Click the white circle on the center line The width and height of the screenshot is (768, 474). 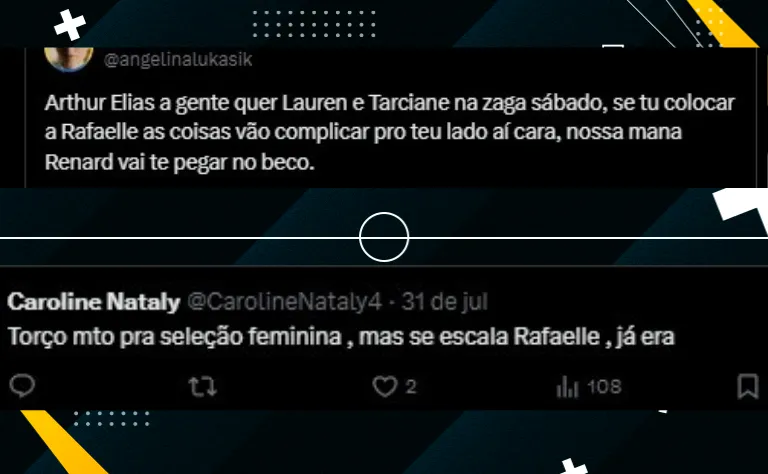(384, 237)
